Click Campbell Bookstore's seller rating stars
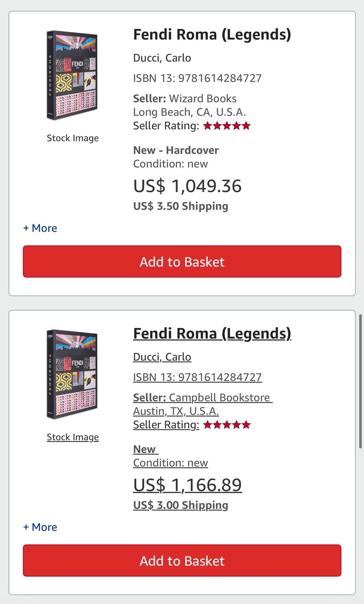 pos(227,425)
